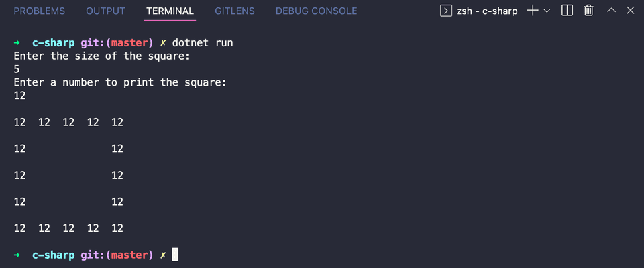Maximize the panel with the up caret
The height and width of the screenshot is (268, 644).
coord(610,11)
